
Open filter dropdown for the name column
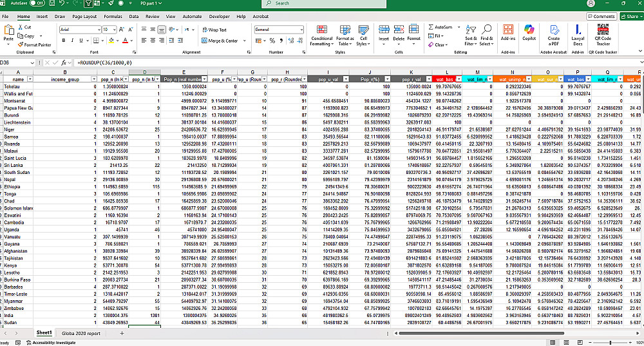(x=30, y=79)
